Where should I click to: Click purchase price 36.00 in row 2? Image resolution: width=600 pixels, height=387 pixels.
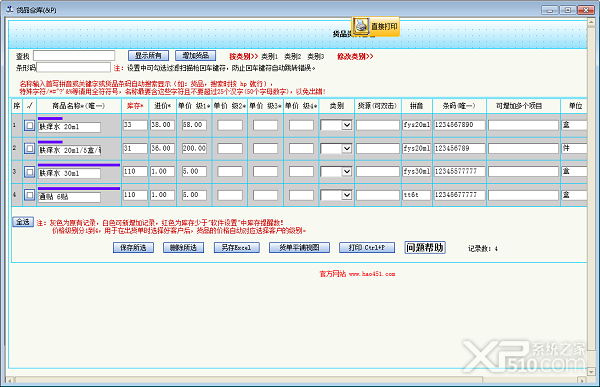[x=162, y=148]
